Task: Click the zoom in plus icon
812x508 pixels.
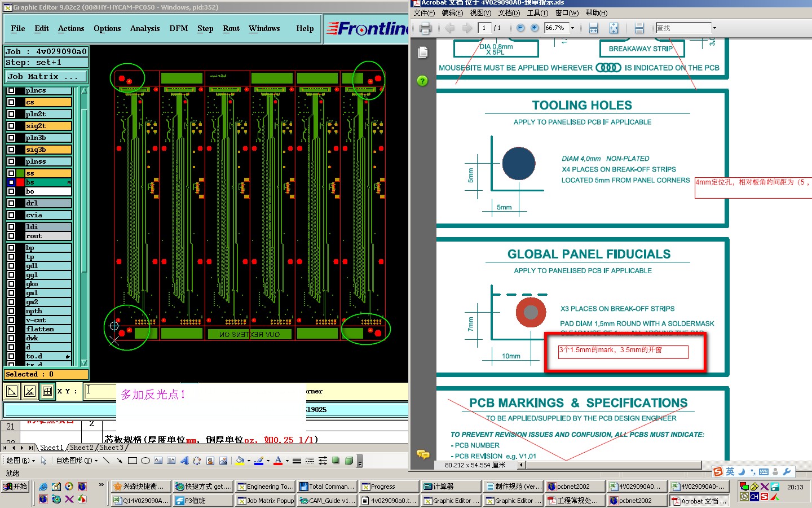Action: pyautogui.click(x=534, y=28)
